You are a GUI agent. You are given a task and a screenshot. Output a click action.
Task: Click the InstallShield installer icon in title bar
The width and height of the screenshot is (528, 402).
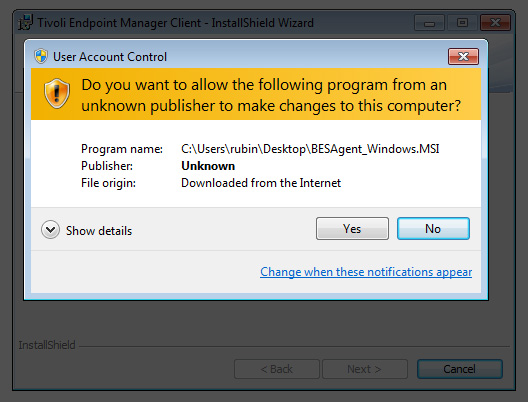[x=25, y=22]
